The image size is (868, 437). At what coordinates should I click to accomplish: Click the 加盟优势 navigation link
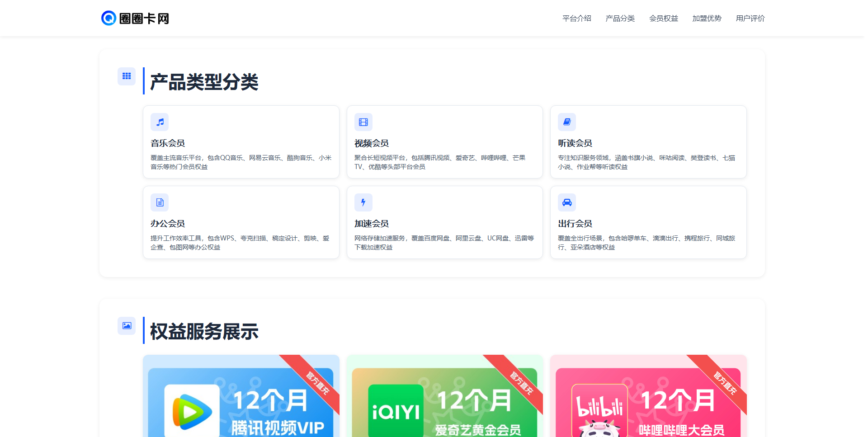coord(706,19)
